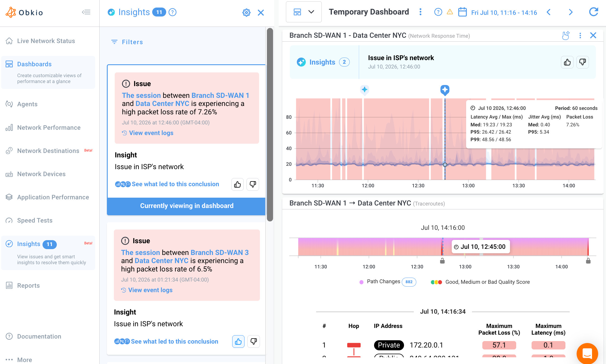The width and height of the screenshot is (606, 364).
Task: Open Application Performance
Action: (53, 197)
